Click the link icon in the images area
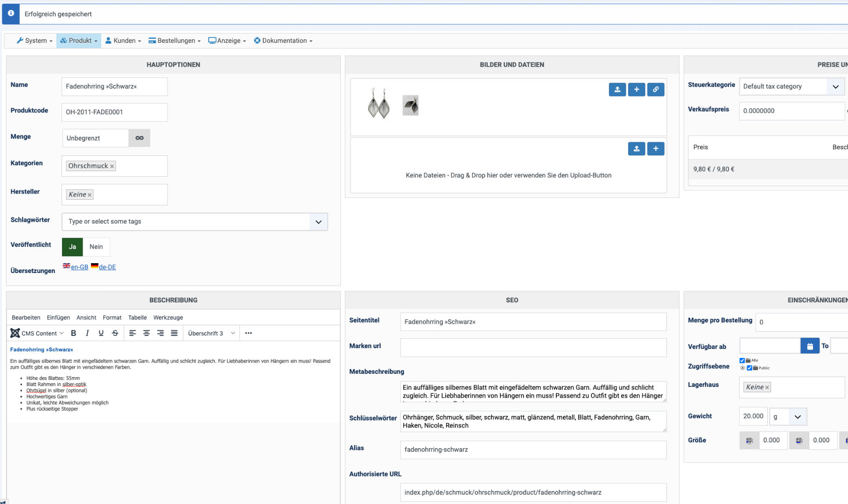Screen dimensions: 848x504 click(x=656, y=90)
